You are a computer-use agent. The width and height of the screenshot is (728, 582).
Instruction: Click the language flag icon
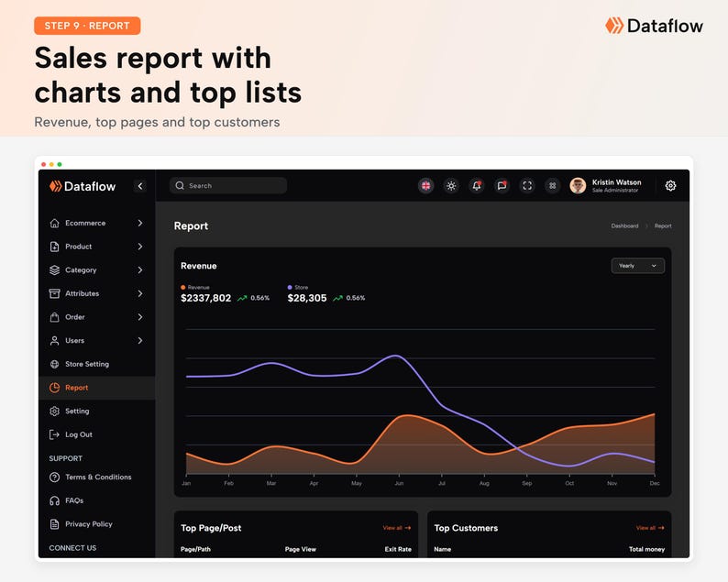[x=425, y=186]
